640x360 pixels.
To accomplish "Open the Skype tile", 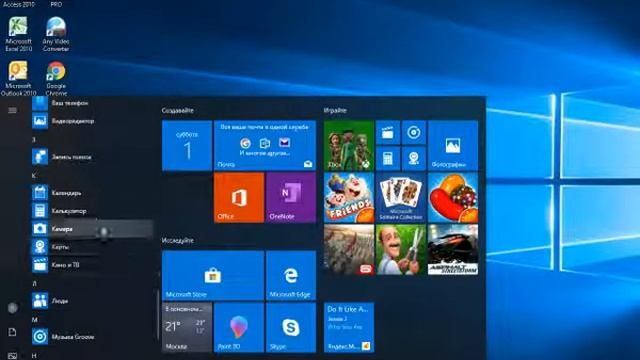I will (291, 327).
